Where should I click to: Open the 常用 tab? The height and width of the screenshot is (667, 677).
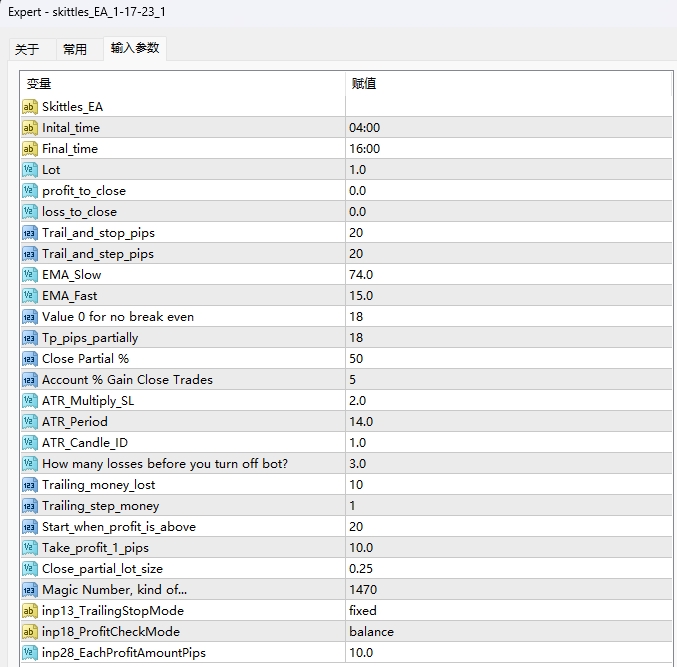point(75,49)
